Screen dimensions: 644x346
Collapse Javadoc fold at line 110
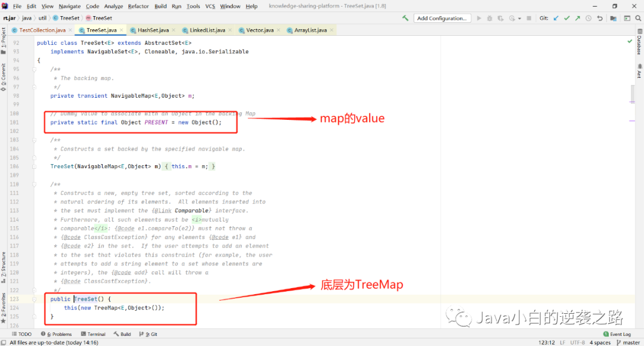(x=35, y=184)
